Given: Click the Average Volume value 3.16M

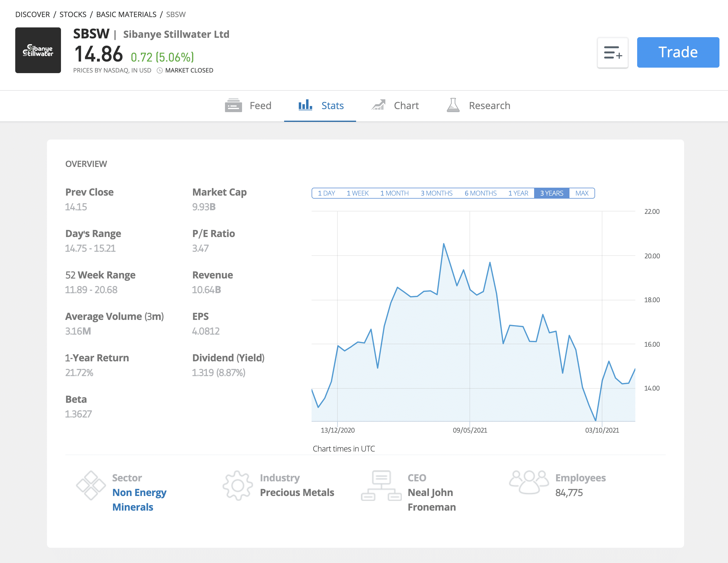Looking at the screenshot, I should tap(78, 331).
